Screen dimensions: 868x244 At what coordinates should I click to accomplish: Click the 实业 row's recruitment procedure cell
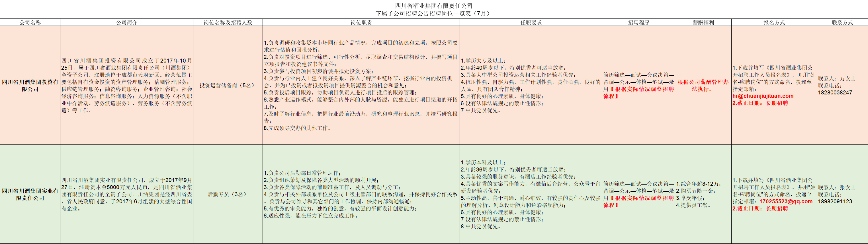click(638, 194)
